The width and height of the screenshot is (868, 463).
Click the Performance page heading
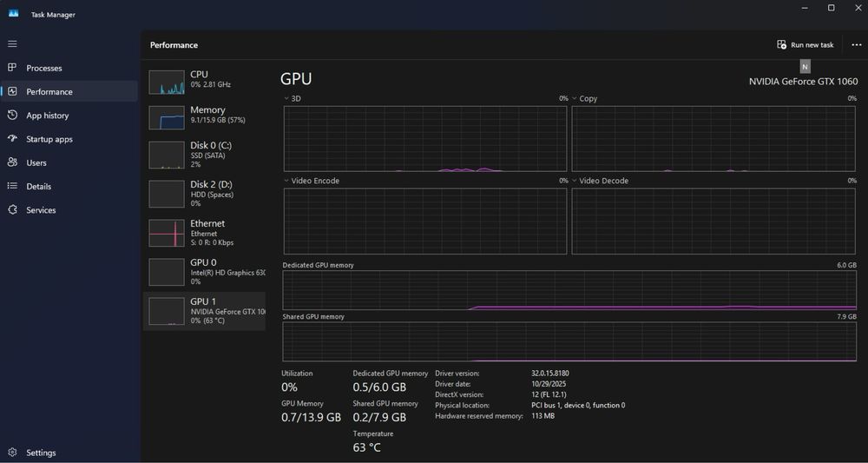click(x=174, y=45)
